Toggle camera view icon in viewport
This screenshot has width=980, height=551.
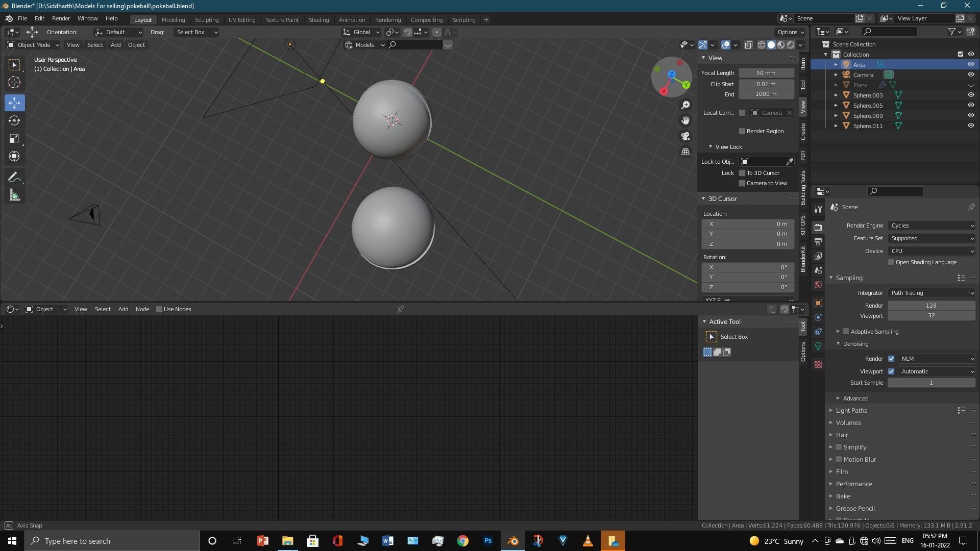tap(685, 136)
